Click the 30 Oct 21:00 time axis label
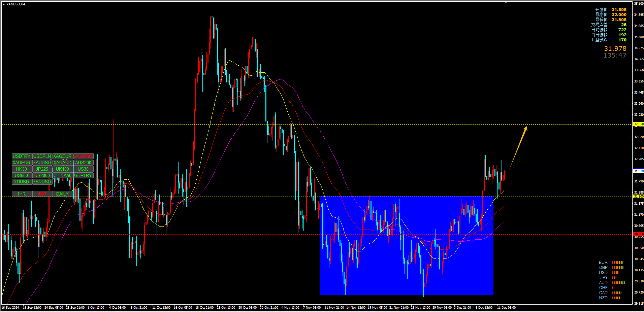The width and height of the screenshot is (644, 312). pos(269,308)
